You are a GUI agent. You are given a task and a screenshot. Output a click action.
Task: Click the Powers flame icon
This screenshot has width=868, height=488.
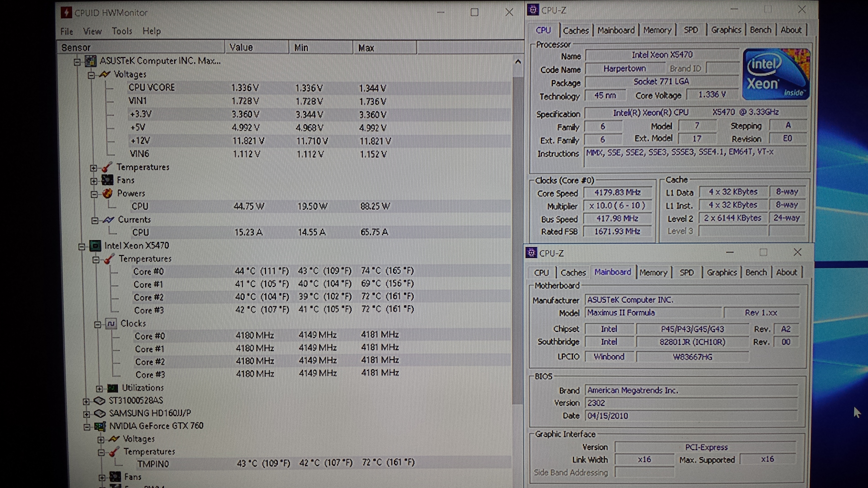tap(107, 193)
